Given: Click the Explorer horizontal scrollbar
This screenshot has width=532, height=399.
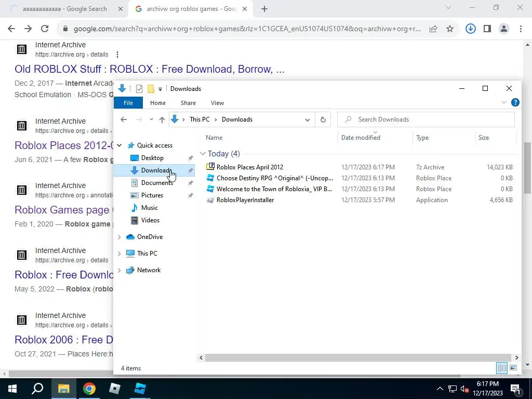Looking at the screenshot, I should coord(358,357).
